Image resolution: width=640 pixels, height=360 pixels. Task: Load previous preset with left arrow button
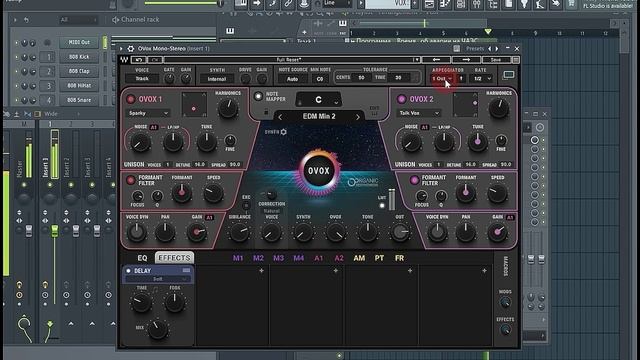coord(436,60)
